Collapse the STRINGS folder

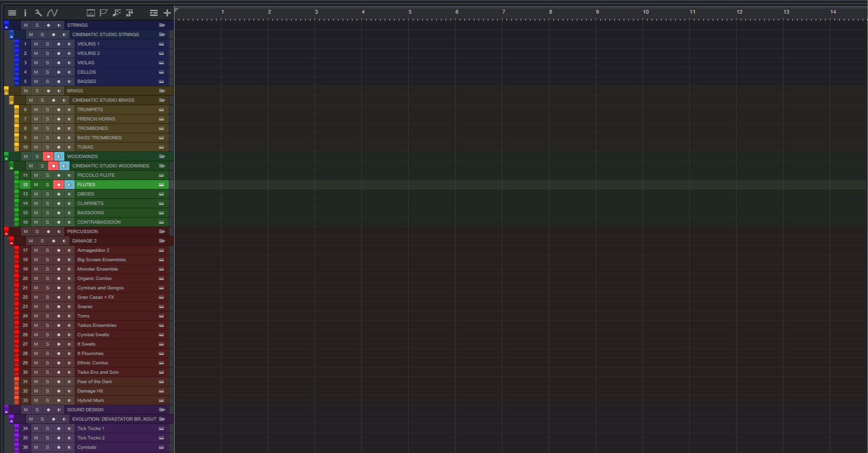tap(6, 27)
